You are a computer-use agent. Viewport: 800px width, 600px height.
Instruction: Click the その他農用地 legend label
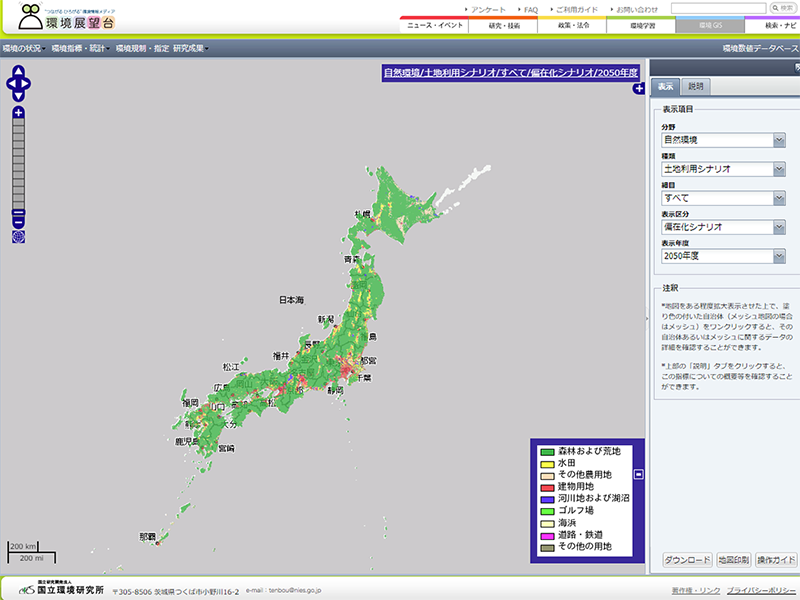pyautogui.click(x=585, y=474)
